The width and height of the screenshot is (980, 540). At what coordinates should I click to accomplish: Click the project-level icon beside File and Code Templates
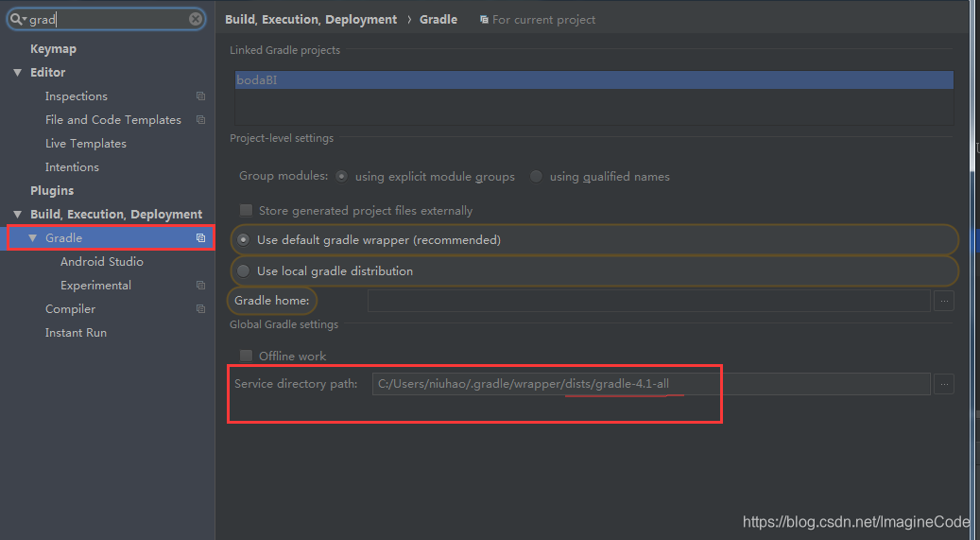point(200,119)
